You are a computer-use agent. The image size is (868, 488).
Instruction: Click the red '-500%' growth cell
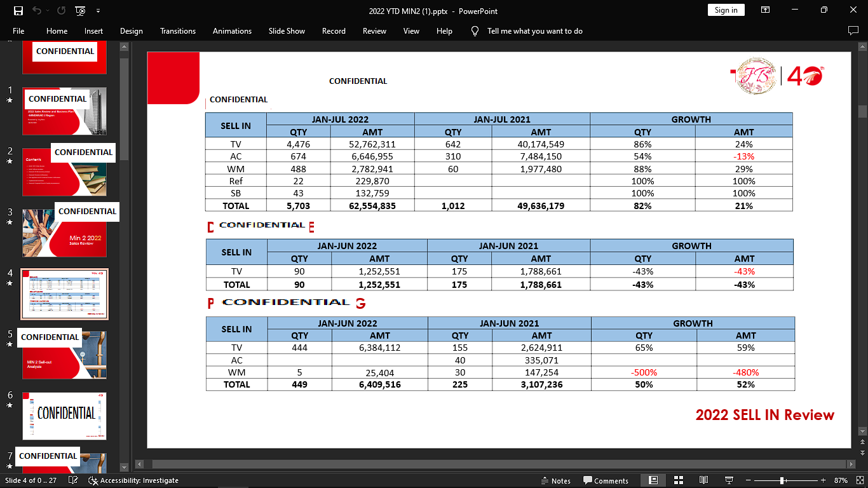(644, 372)
